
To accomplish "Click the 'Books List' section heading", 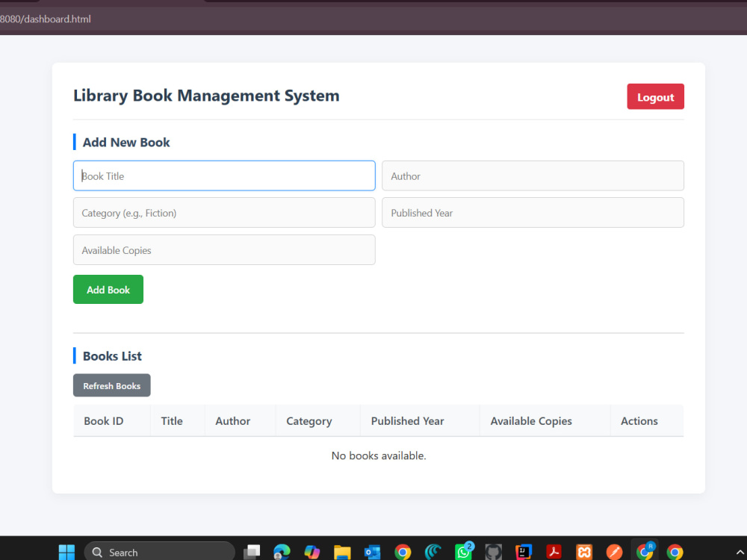I will 112,356.
